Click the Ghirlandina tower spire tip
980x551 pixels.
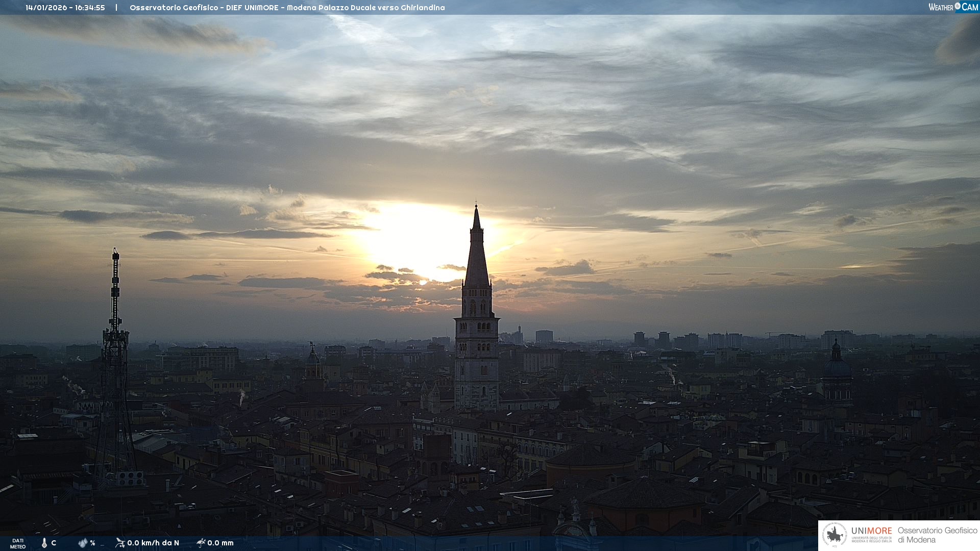point(476,206)
